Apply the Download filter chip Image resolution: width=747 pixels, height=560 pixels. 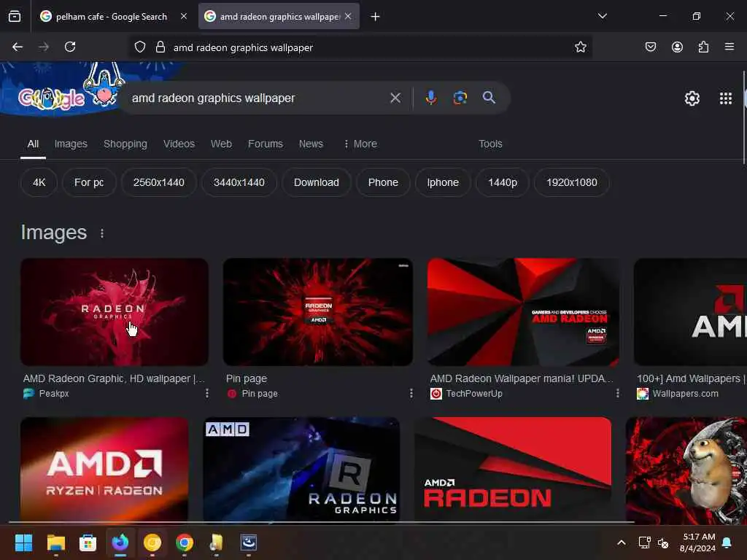coord(317,182)
